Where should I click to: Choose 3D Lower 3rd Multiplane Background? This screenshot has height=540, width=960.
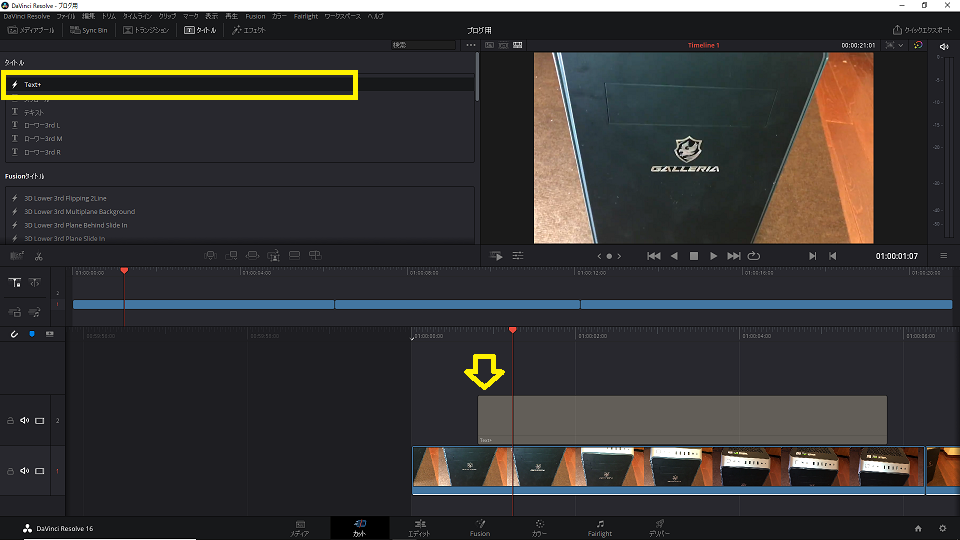point(239,212)
